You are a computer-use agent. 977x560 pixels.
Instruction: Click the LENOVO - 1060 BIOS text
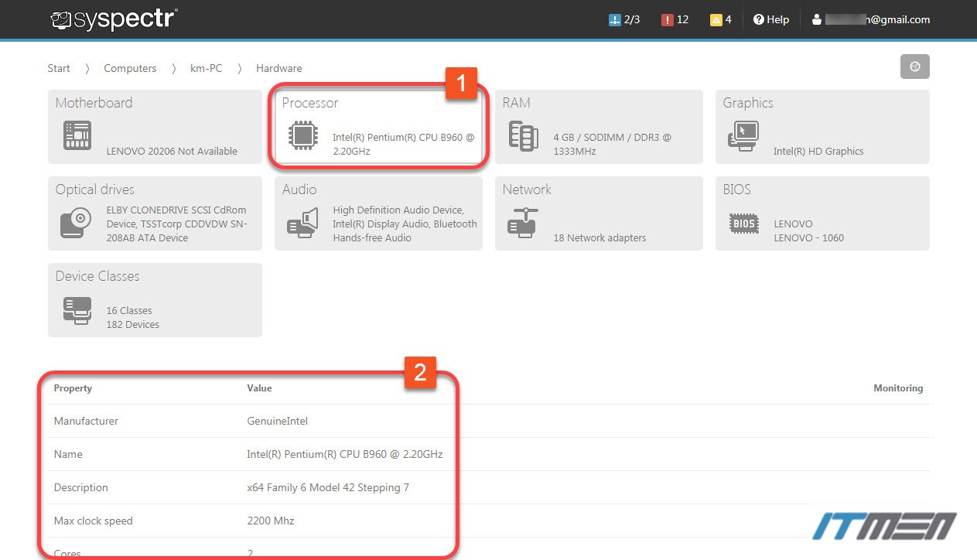[x=808, y=238]
